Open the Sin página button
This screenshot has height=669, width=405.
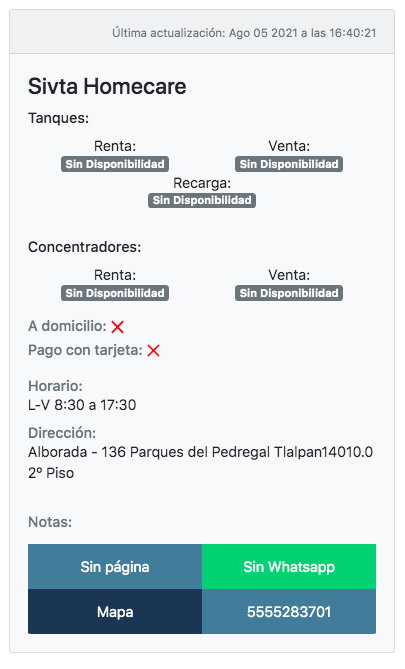(x=115, y=567)
